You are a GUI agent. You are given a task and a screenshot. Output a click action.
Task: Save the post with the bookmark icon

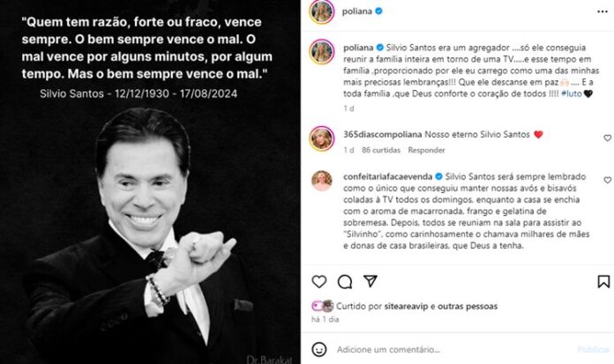pos(603,282)
